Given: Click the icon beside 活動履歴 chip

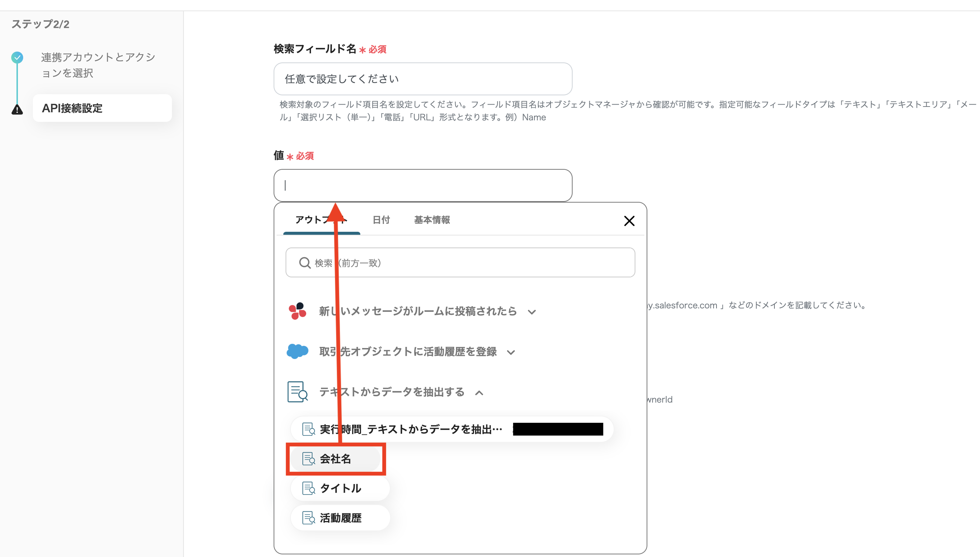Looking at the screenshot, I should pyautogui.click(x=308, y=518).
